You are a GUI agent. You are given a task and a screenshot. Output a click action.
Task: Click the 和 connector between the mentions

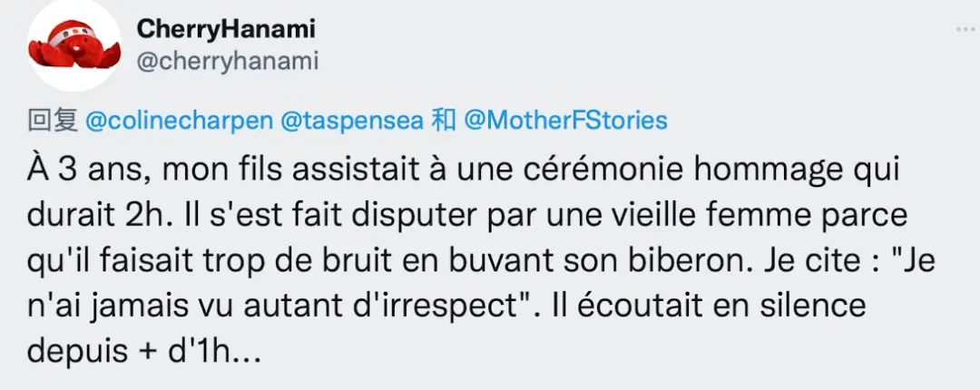(442, 121)
